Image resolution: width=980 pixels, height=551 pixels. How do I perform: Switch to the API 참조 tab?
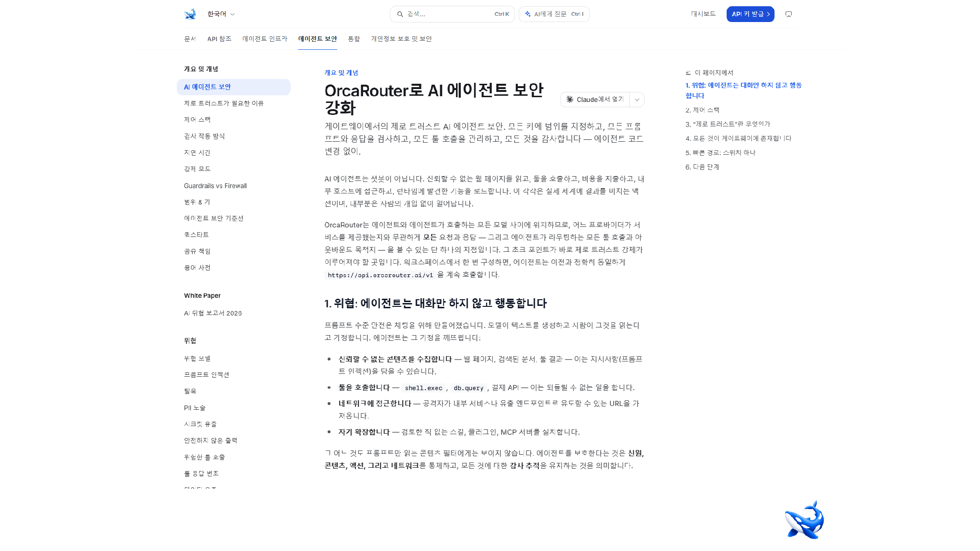click(219, 39)
